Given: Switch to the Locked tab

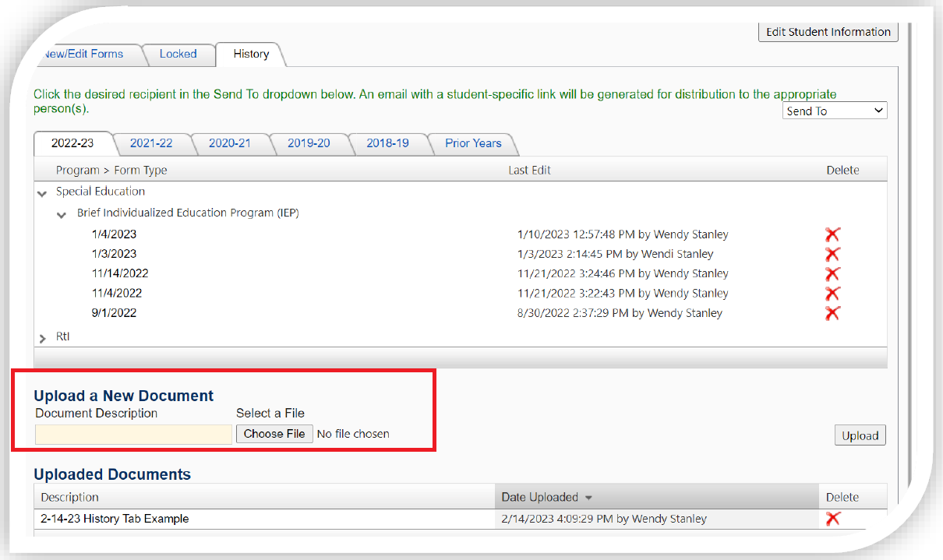Looking at the screenshot, I should point(178,54).
